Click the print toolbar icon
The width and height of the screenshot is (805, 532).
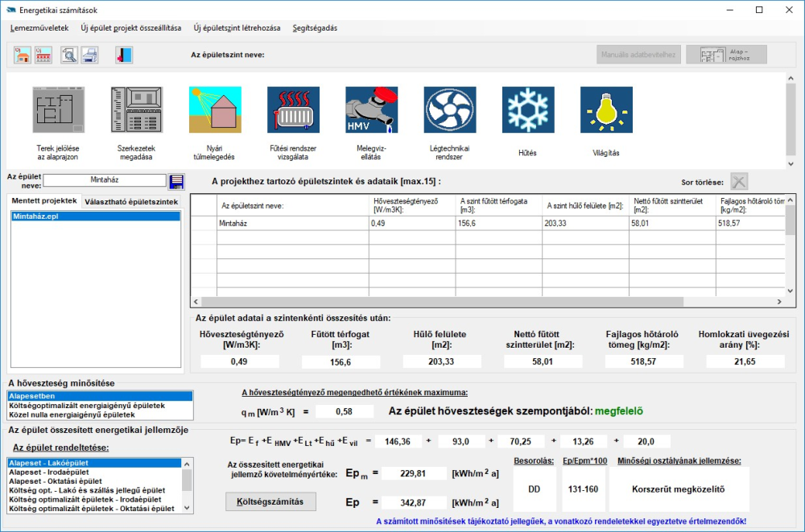(x=89, y=55)
